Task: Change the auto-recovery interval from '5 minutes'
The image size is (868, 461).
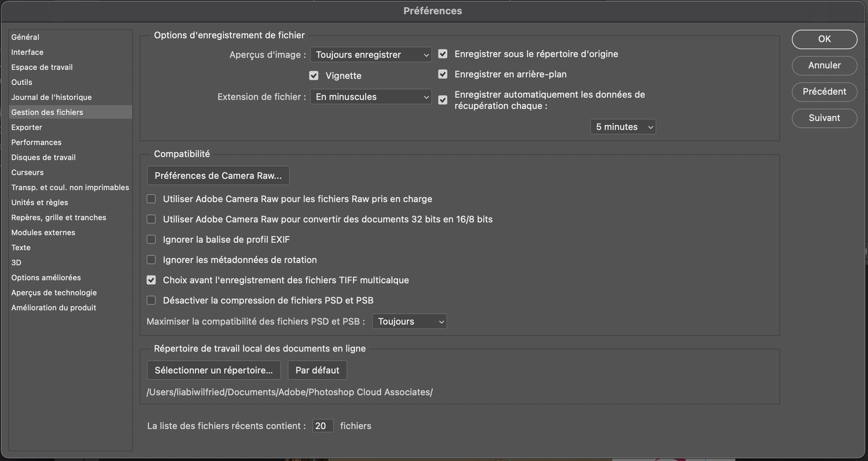Action: pyautogui.click(x=623, y=127)
